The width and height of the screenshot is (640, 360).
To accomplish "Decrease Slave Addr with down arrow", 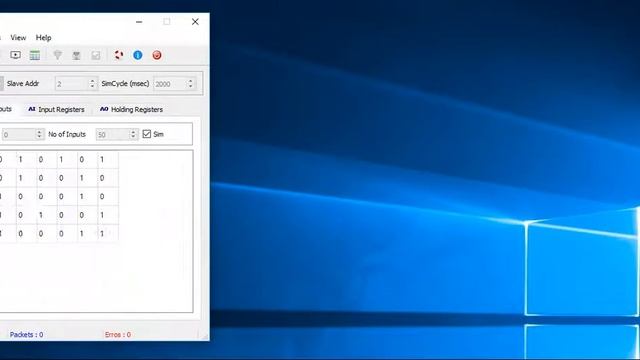I will coord(92,86).
